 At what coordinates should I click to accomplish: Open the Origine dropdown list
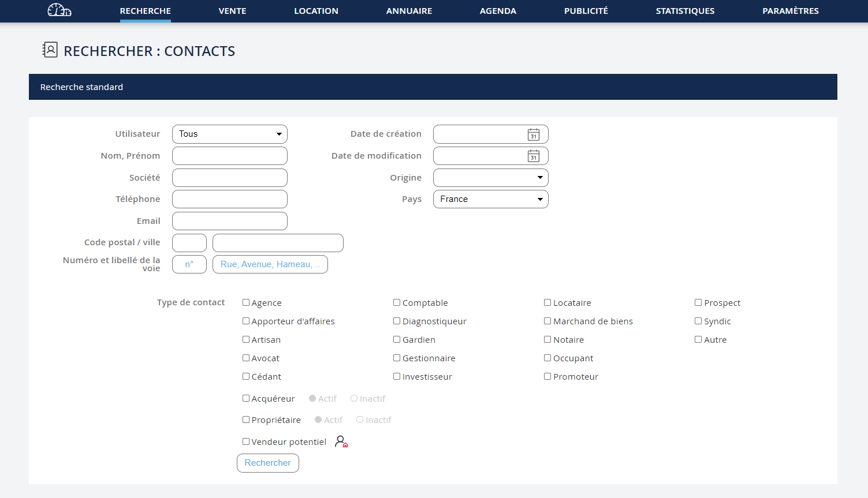click(490, 178)
